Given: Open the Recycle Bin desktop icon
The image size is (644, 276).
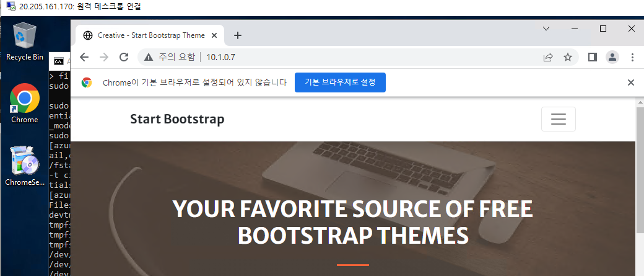Looking at the screenshot, I should (25, 42).
